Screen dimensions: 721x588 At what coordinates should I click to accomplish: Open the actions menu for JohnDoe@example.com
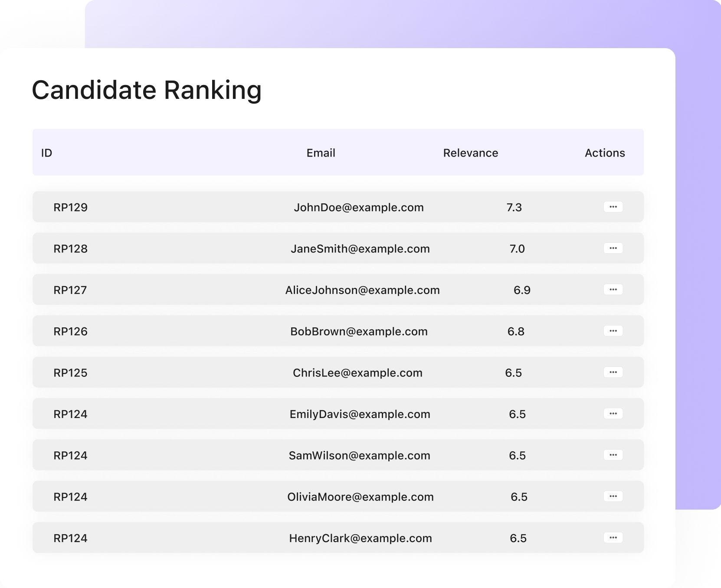click(613, 207)
